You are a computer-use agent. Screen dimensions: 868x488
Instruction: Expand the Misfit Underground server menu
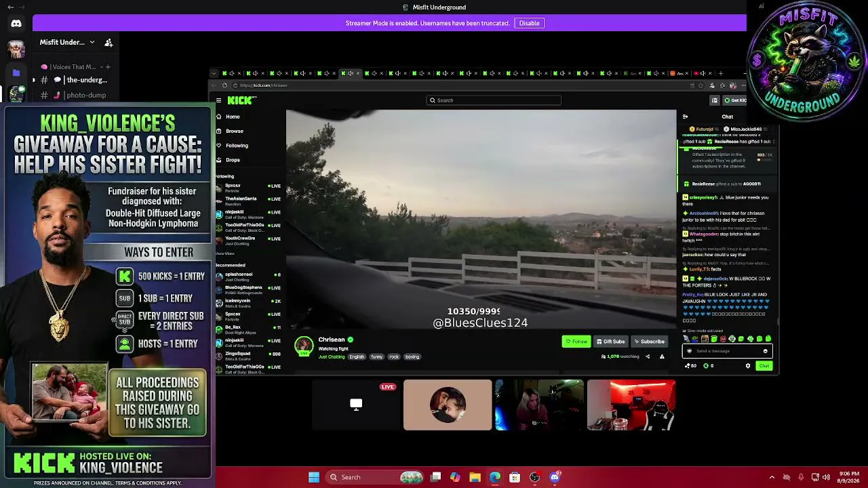click(67, 42)
